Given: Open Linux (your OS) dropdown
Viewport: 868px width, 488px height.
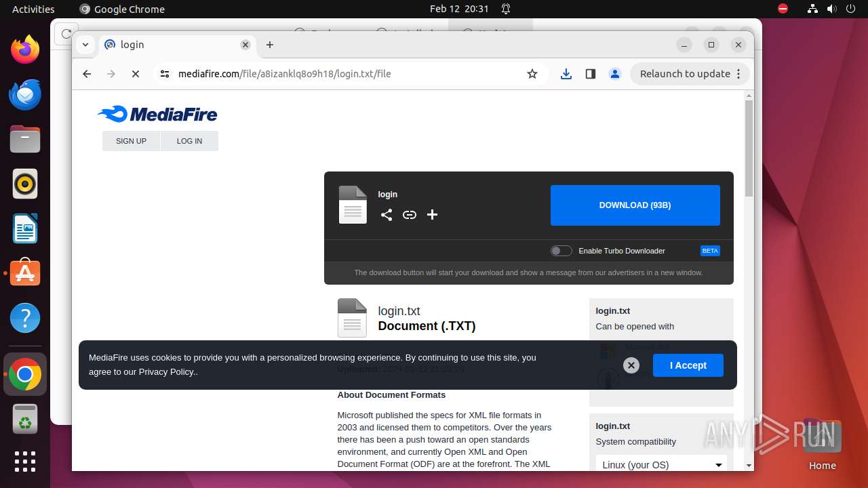Looking at the screenshot, I should (x=661, y=465).
